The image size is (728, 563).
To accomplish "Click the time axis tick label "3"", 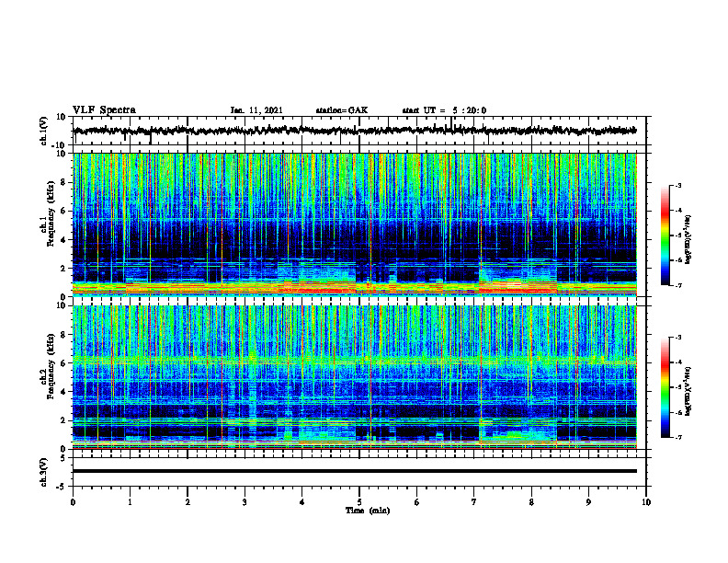I will pyautogui.click(x=245, y=502).
